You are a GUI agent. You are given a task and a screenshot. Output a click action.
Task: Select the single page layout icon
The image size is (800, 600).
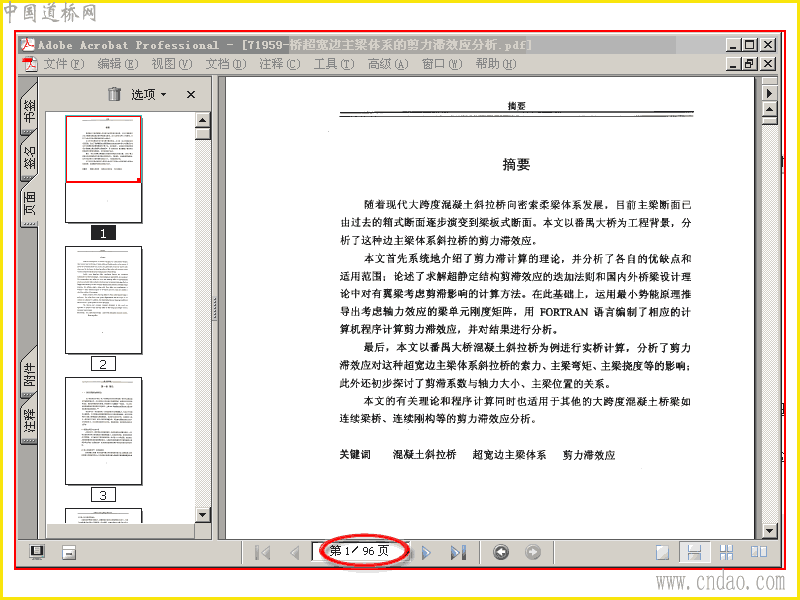(x=662, y=552)
